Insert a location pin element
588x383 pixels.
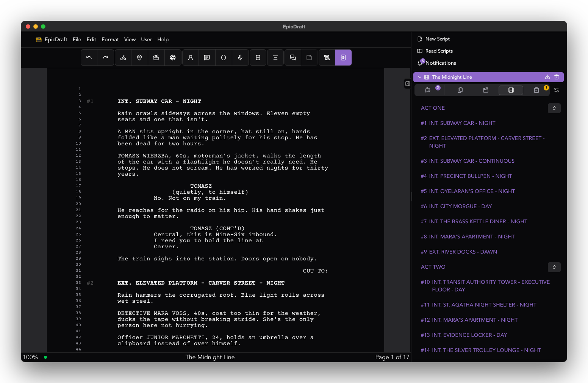[139, 58]
